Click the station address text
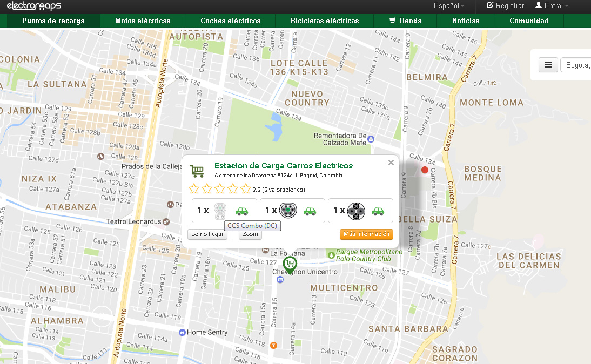 (x=278, y=175)
